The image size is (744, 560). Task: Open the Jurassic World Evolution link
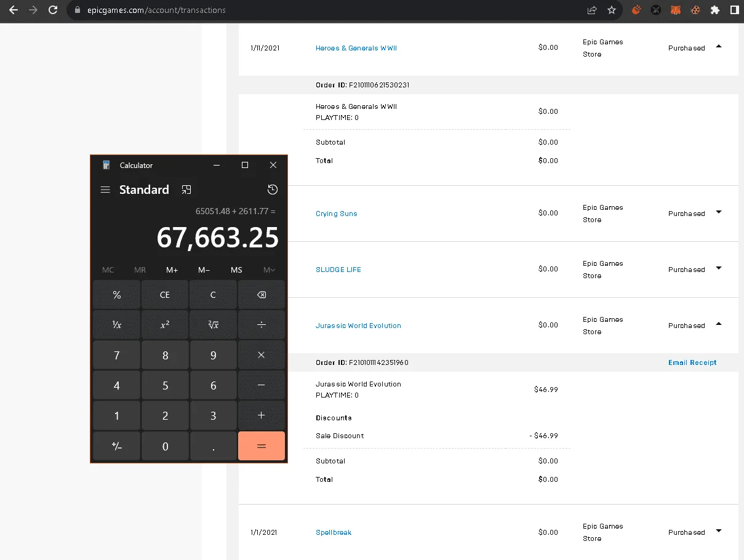358,326
